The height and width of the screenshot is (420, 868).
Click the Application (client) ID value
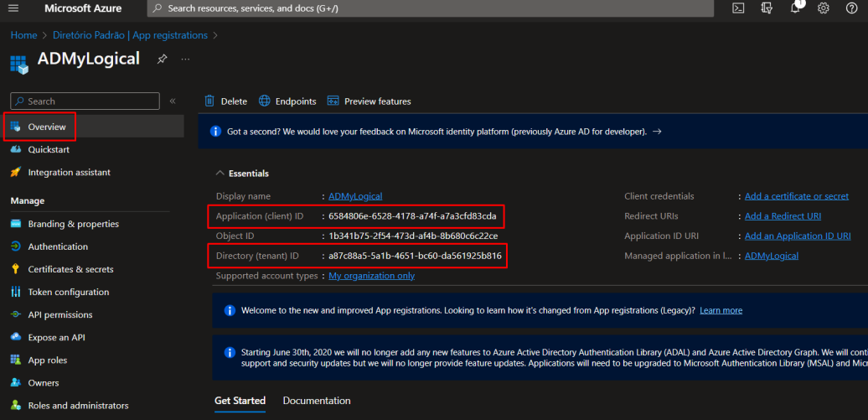coord(412,216)
